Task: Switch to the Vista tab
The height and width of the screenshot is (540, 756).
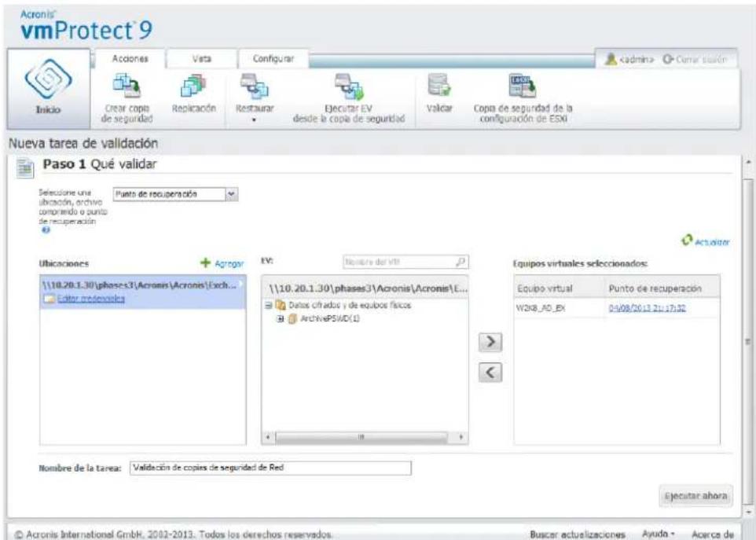Action: (201, 59)
